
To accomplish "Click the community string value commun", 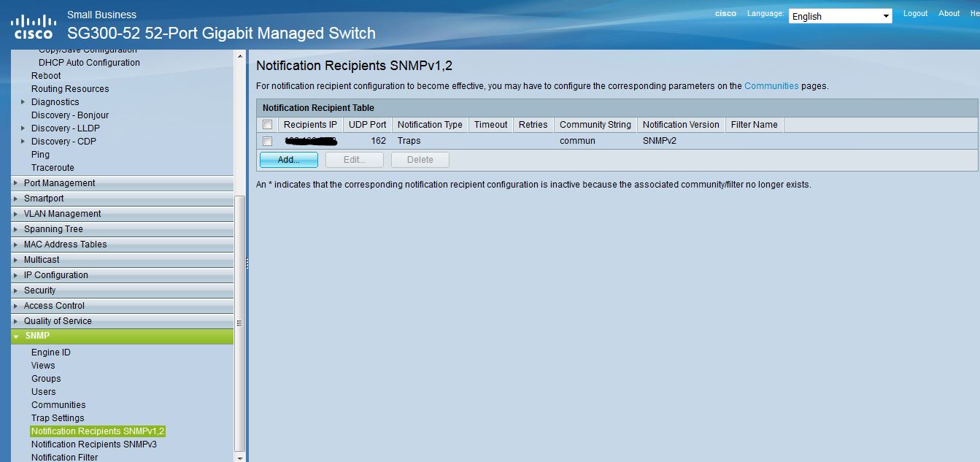I will click(x=577, y=141).
